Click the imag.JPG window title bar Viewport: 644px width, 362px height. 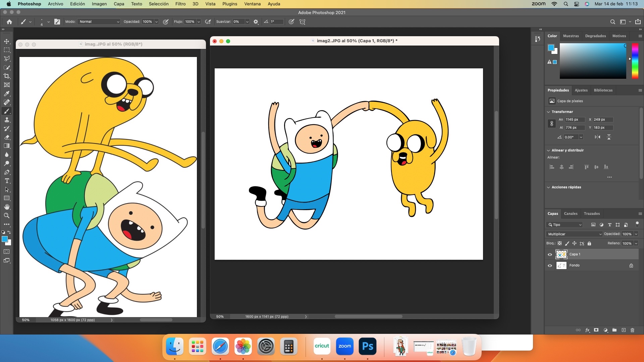click(111, 44)
